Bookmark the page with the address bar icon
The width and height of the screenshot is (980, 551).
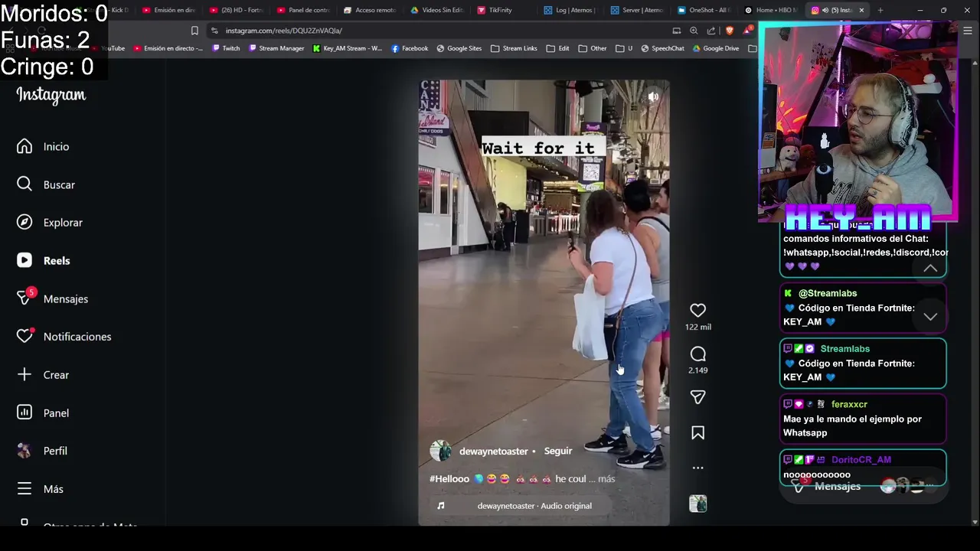click(x=194, y=31)
